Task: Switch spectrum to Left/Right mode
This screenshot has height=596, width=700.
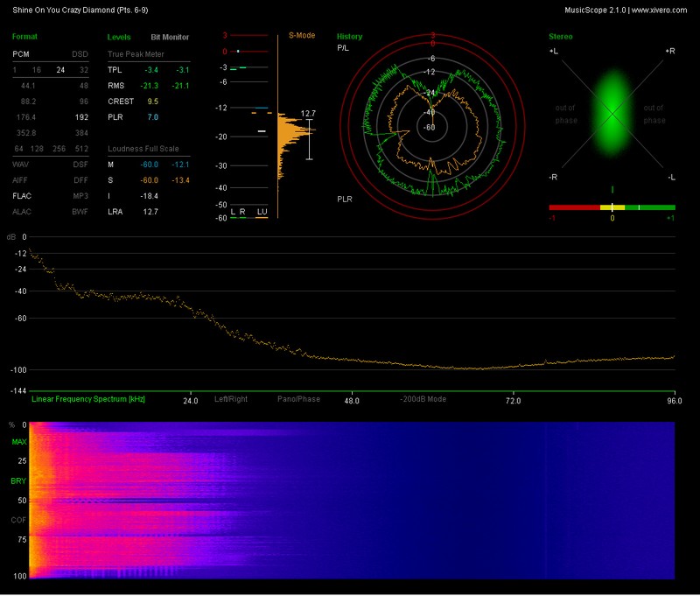Action: (231, 399)
